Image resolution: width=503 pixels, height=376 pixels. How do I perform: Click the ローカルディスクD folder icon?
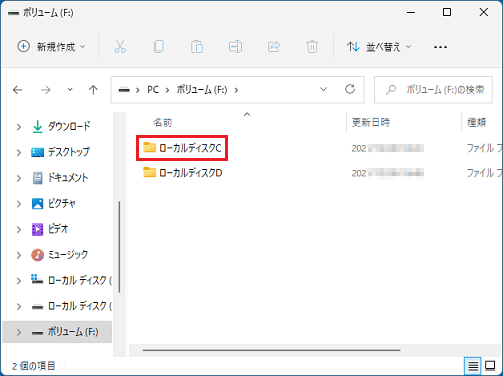click(149, 172)
